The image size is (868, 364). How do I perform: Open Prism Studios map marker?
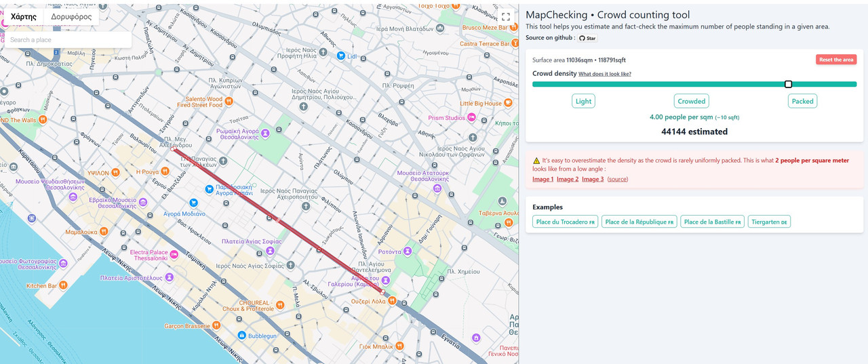[x=473, y=118]
